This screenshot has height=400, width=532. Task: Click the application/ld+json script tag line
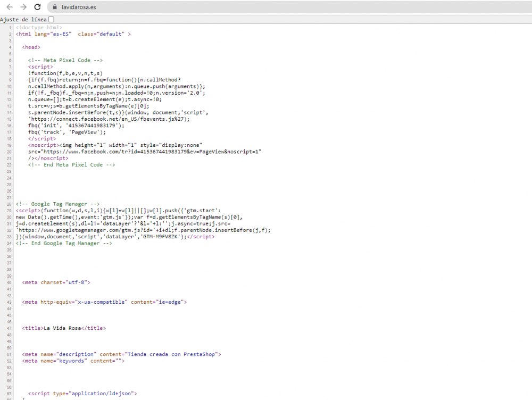pyautogui.click(x=82, y=393)
